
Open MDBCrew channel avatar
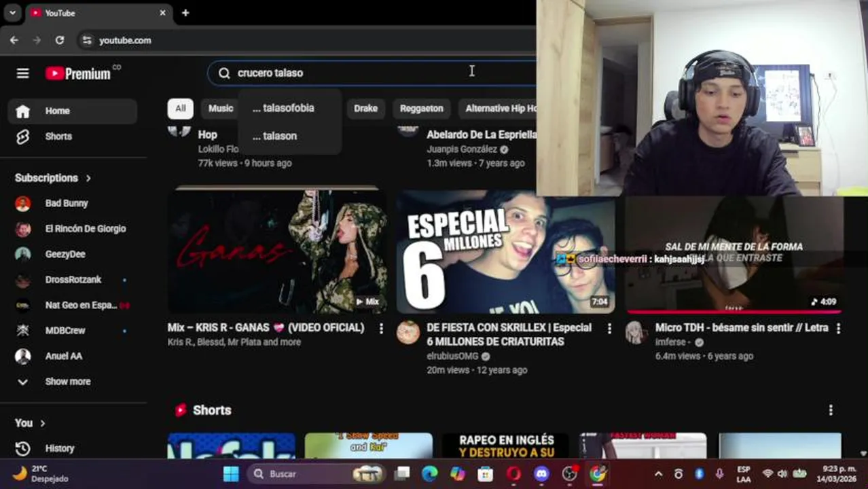[23, 331]
